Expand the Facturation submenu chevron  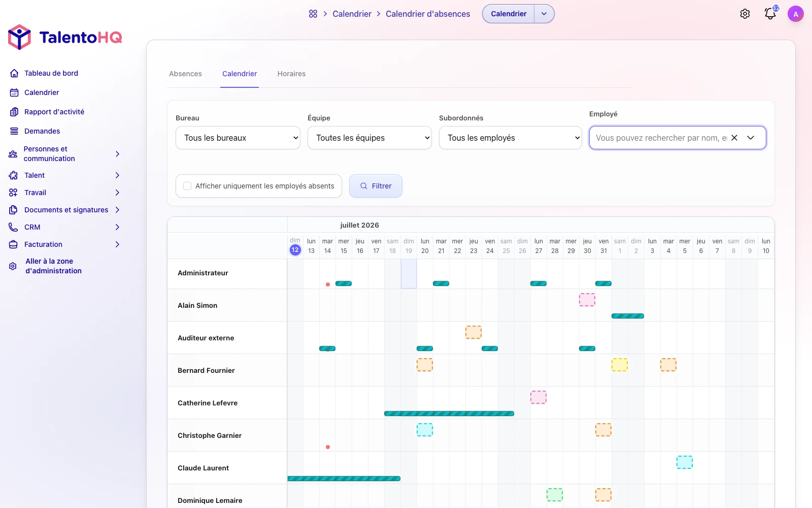tap(117, 244)
